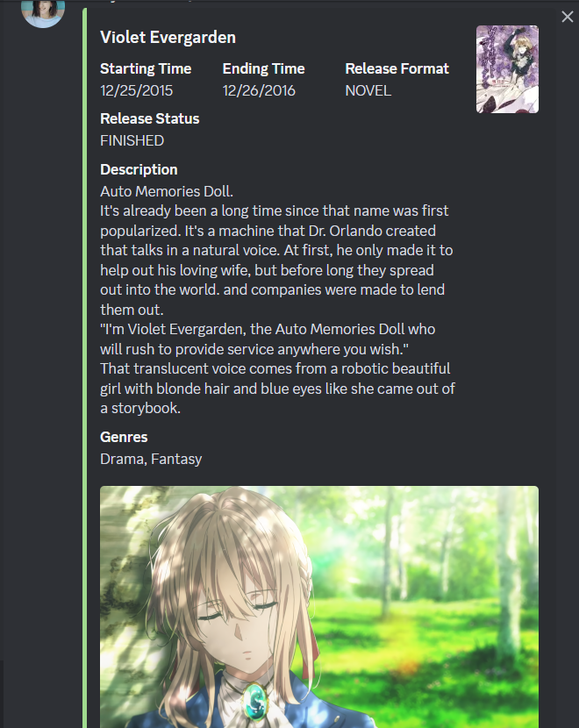This screenshot has height=728, width=579.
Task: Select the Genres field heading
Action: pos(124,437)
